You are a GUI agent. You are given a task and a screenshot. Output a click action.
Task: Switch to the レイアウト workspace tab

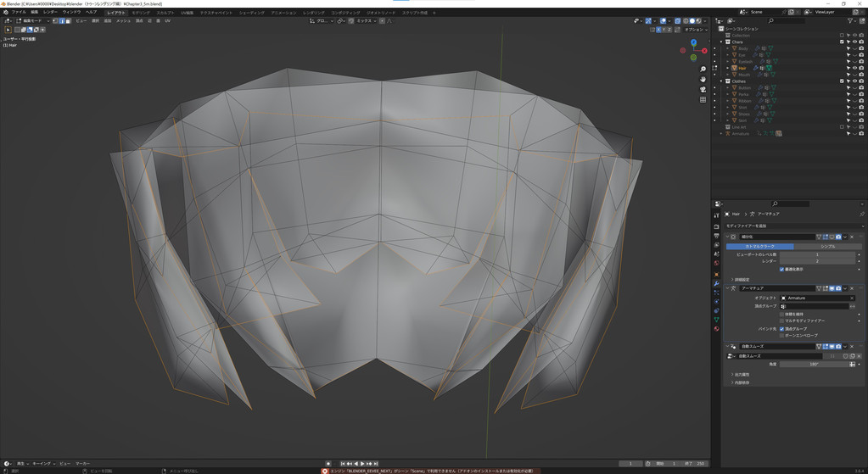tap(116, 13)
